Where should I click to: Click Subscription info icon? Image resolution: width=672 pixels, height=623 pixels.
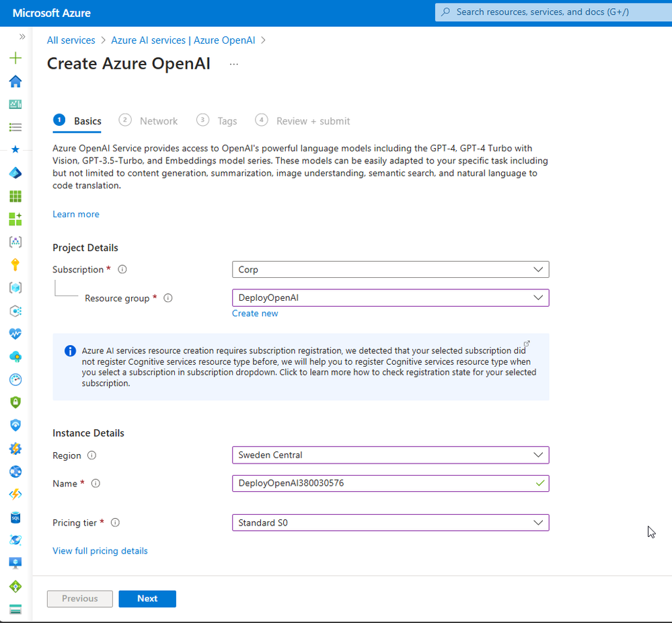point(122,269)
